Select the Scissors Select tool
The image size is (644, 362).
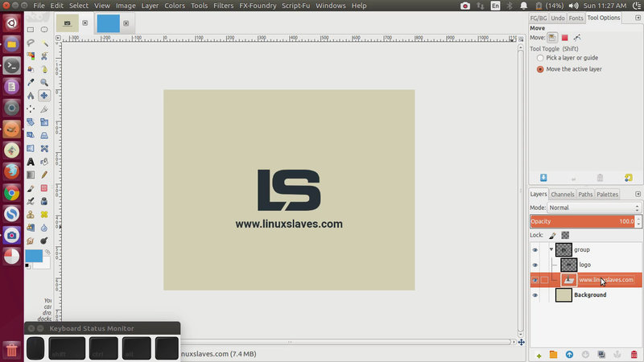click(44, 56)
